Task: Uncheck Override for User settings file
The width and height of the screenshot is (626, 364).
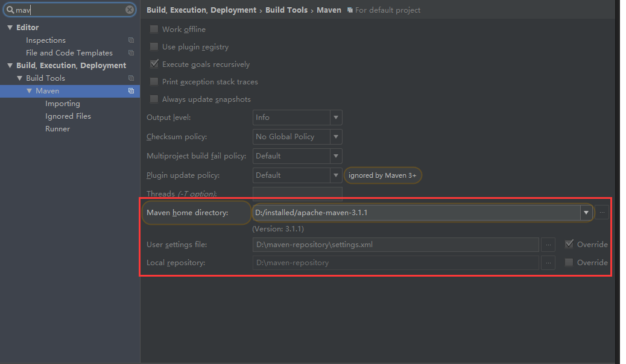Action: coord(569,244)
